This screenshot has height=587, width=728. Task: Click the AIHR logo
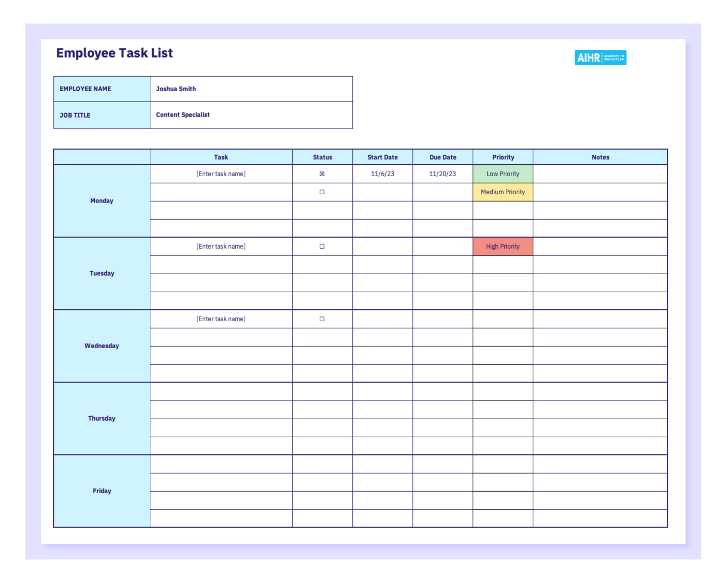coord(600,58)
